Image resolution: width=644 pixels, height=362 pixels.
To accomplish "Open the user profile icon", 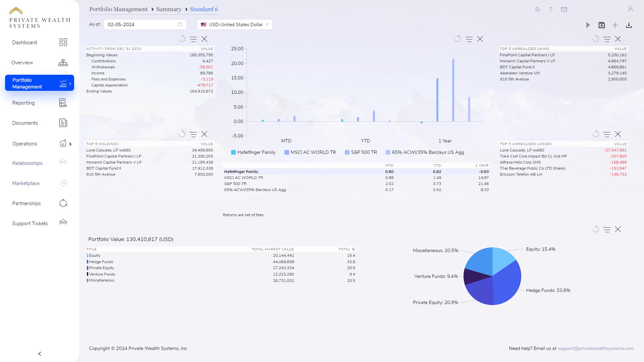I will coord(630,9).
